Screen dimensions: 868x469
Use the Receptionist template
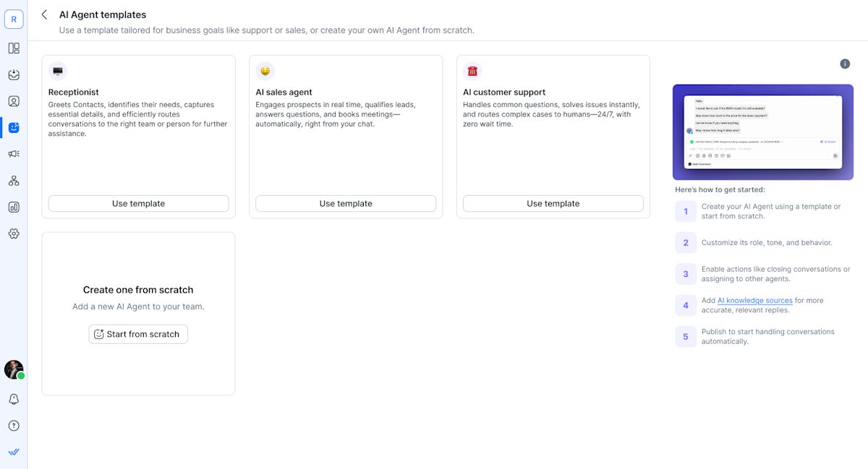[x=137, y=203]
